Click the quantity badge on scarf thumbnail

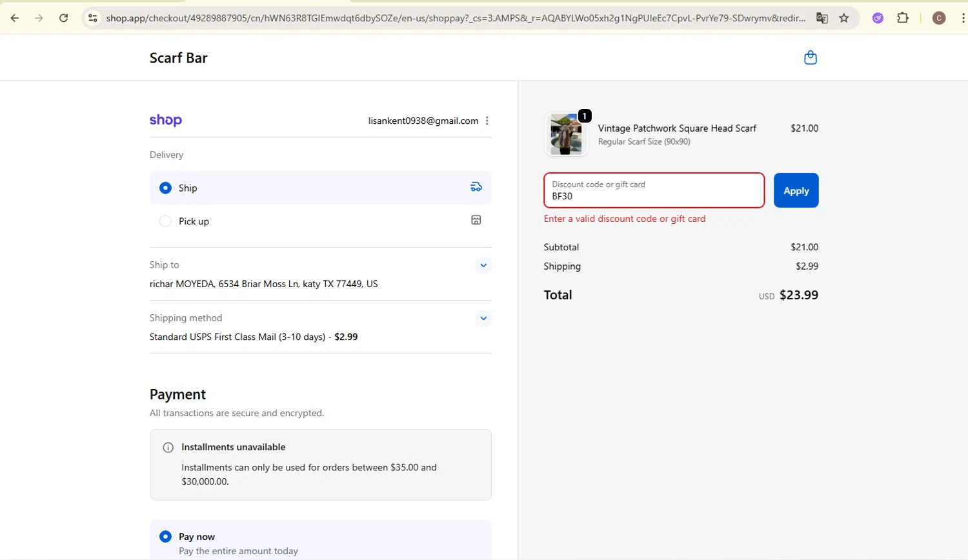(585, 116)
